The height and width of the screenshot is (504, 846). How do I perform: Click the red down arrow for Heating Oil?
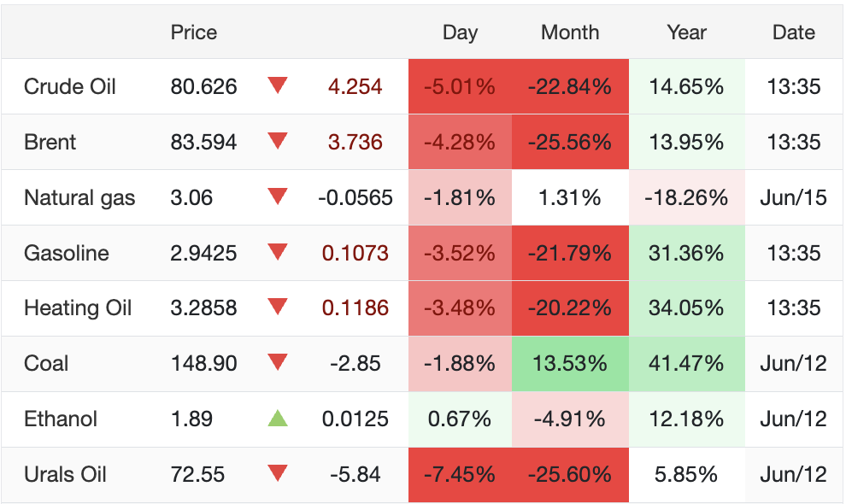tap(278, 307)
